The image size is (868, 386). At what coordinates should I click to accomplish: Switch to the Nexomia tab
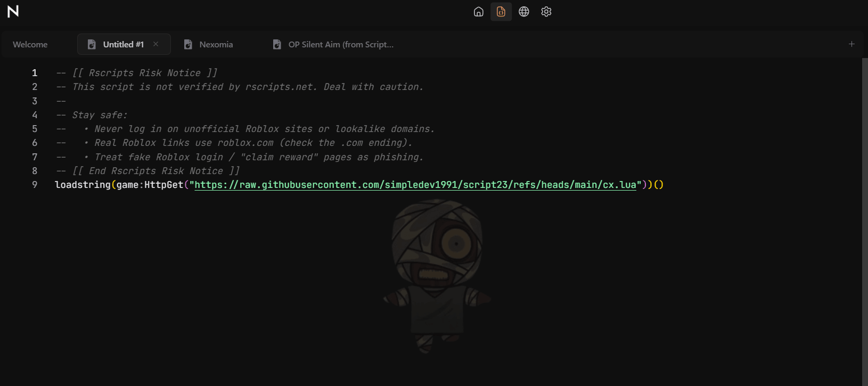[216, 44]
